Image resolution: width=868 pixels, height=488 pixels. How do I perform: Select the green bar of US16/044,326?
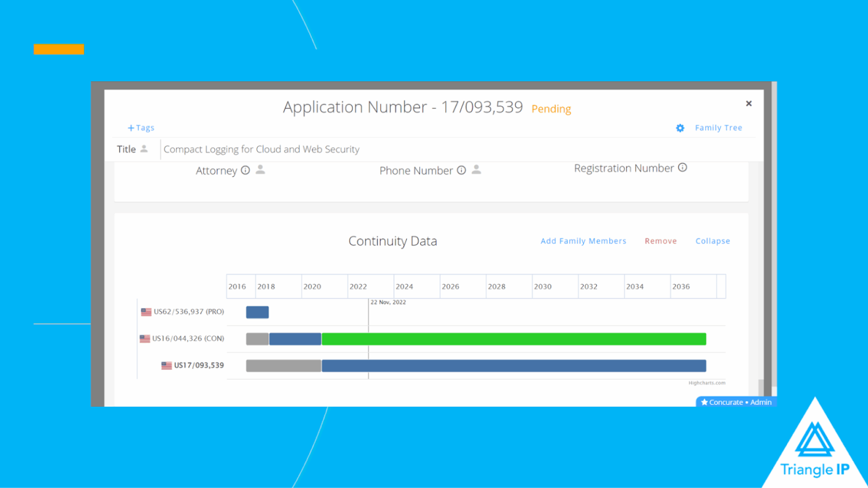pyautogui.click(x=513, y=339)
